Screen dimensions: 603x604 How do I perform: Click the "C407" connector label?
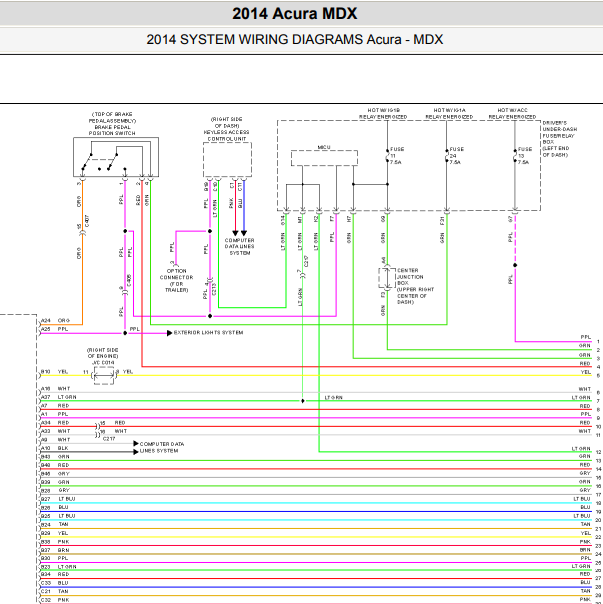[87, 221]
